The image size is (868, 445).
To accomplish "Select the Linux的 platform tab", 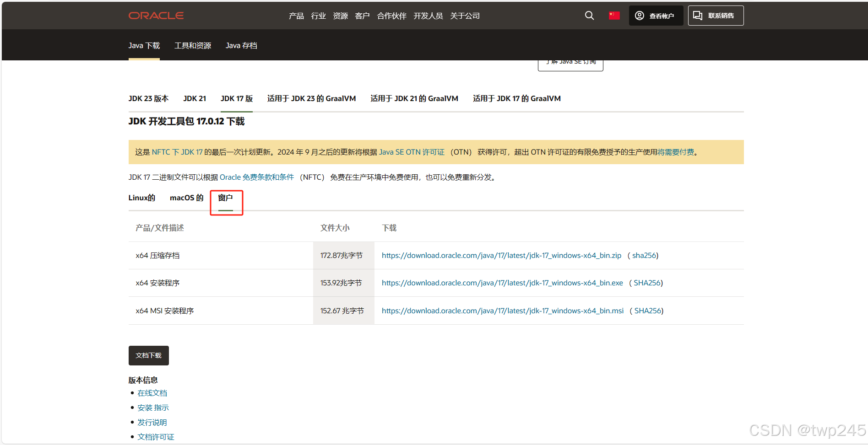I will point(141,198).
